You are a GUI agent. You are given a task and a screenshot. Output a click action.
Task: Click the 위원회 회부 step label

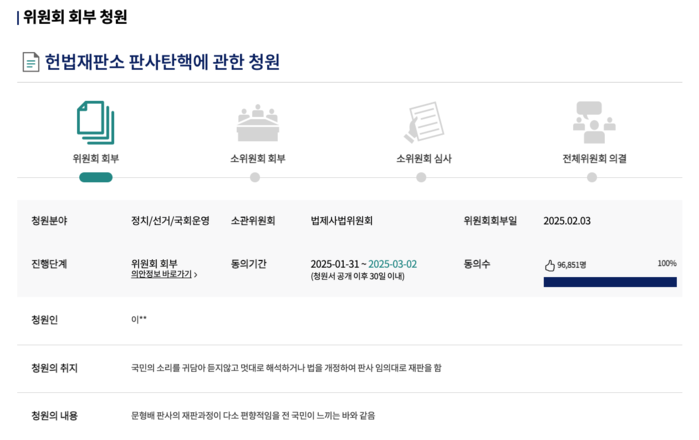[x=96, y=158]
